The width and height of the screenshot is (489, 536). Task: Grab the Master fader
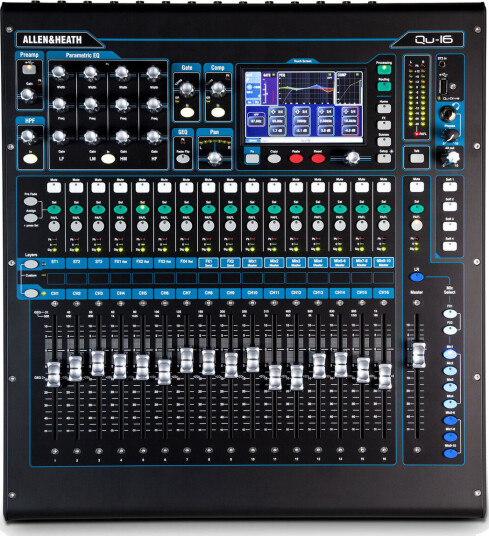(419, 355)
